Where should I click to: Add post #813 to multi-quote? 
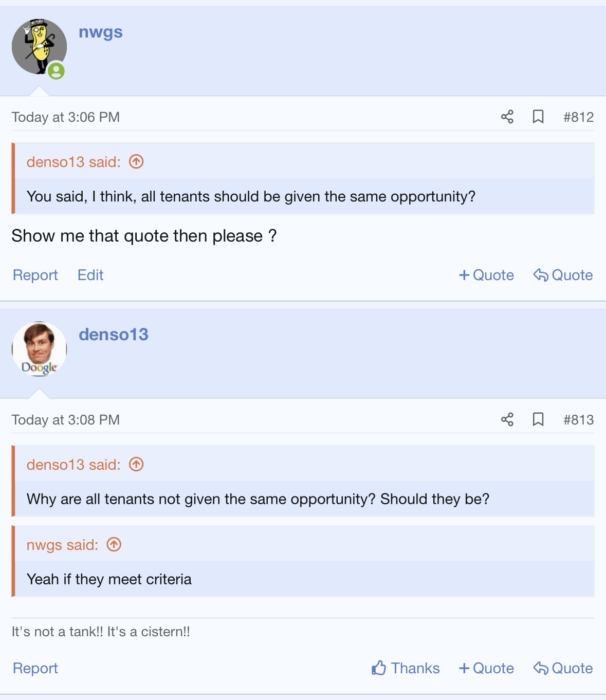point(486,668)
